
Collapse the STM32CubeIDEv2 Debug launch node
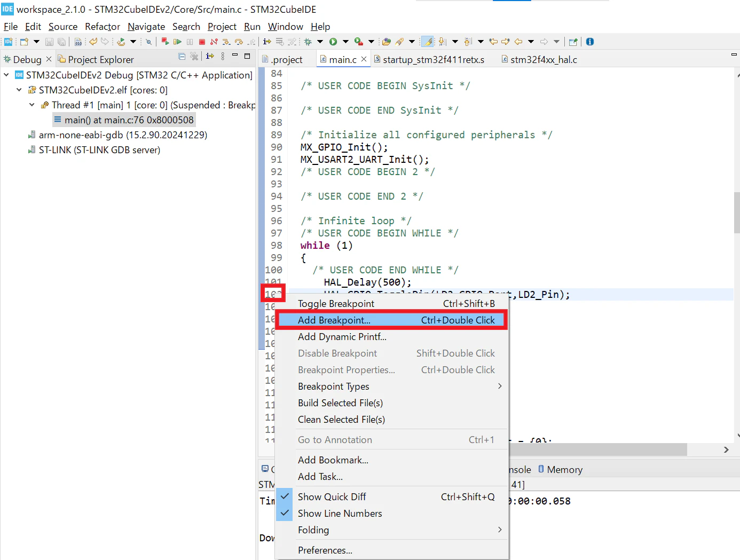pyautogui.click(x=6, y=75)
